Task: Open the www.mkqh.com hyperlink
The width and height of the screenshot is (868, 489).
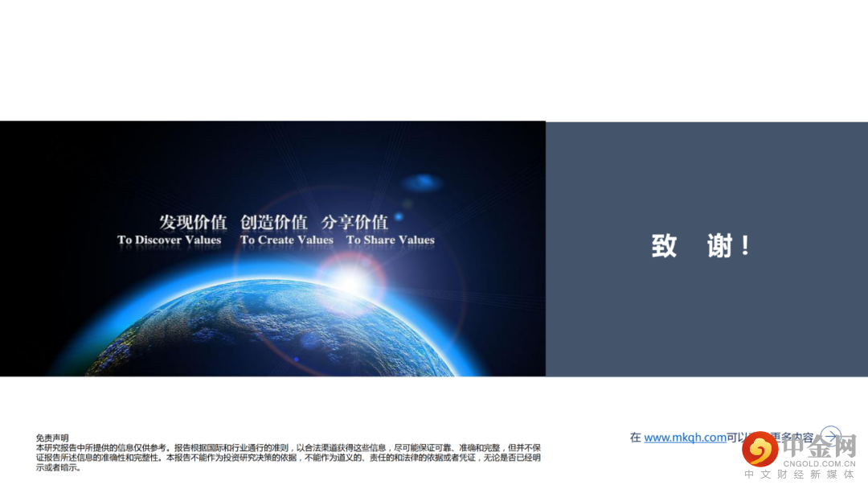Action: [x=685, y=438]
